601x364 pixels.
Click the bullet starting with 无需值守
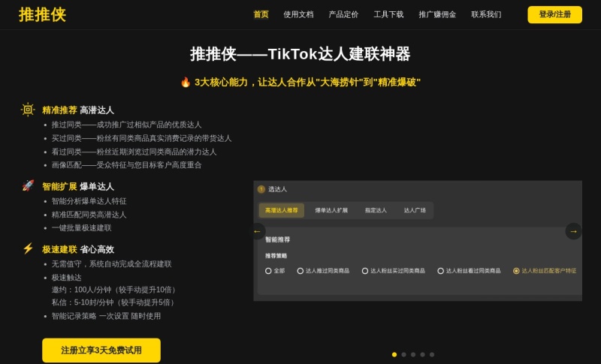point(111,264)
